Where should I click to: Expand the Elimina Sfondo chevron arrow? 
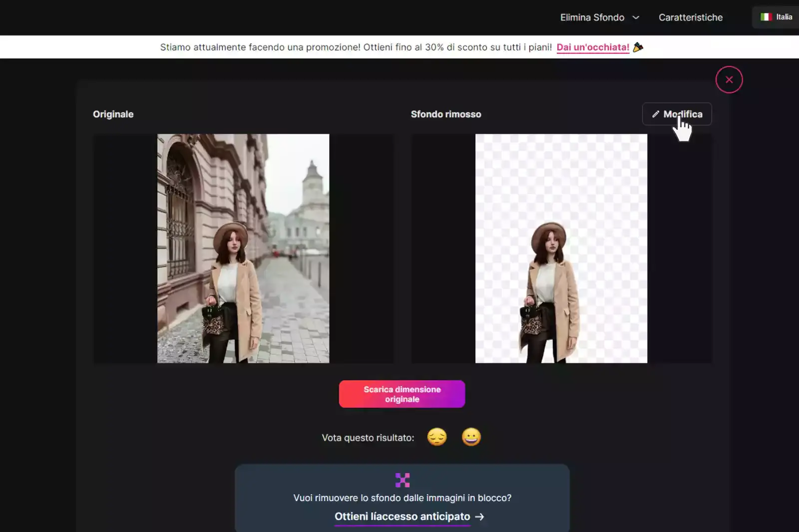[x=636, y=17]
